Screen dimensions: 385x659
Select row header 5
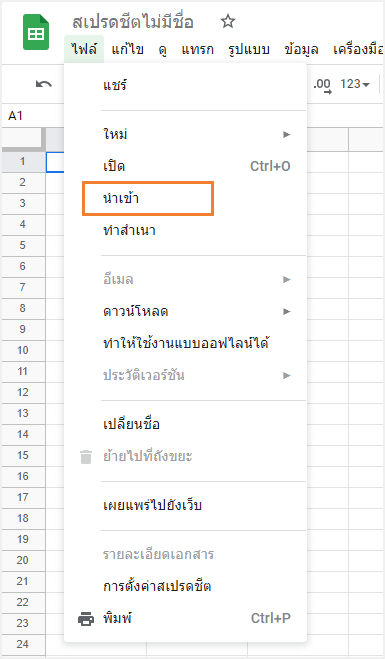[23, 245]
